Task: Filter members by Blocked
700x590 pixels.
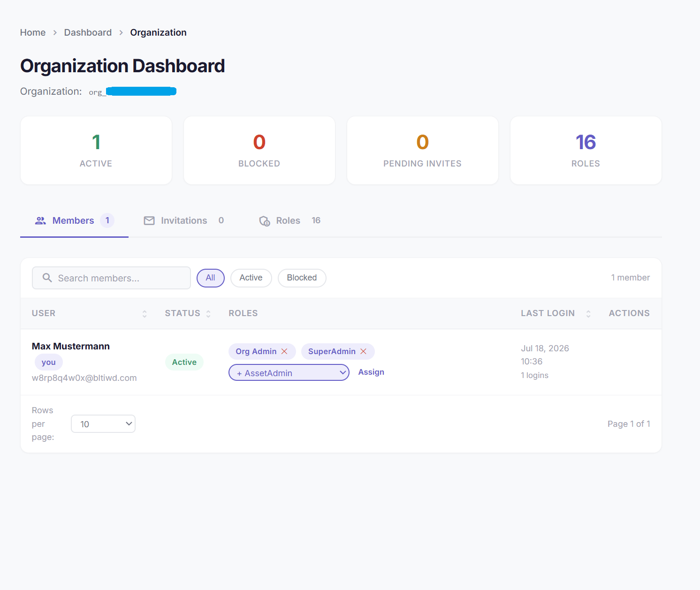Action: coord(302,278)
